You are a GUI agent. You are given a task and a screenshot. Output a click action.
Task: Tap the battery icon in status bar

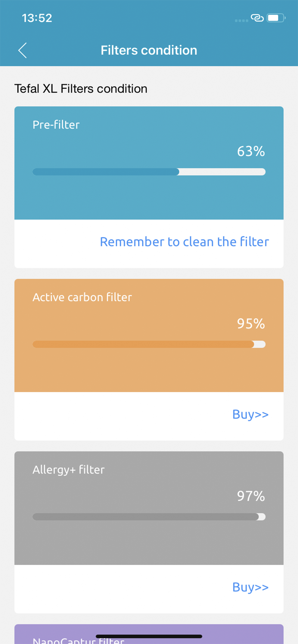tap(276, 18)
